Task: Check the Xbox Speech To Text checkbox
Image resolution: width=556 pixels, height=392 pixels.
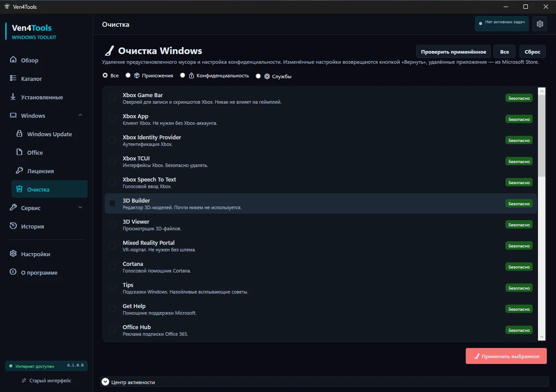Action: 113,182
